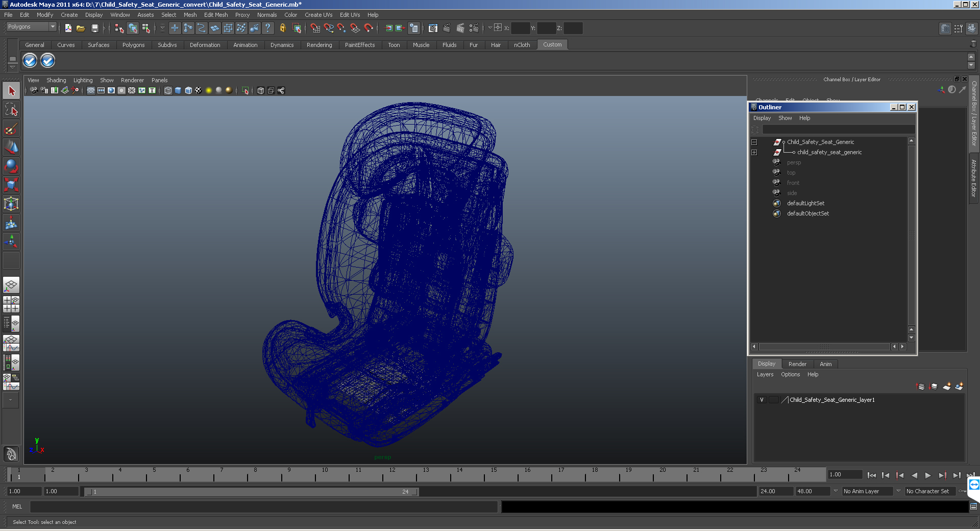Open the Shading menu in the viewport panel
The height and width of the screenshot is (531, 980).
click(56, 80)
